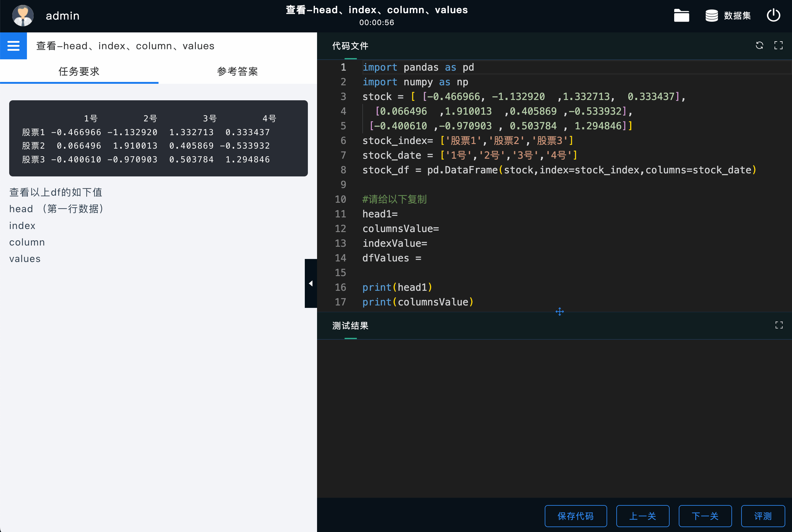
Task: Select the 测试结果 tab header
Action: tap(350, 326)
